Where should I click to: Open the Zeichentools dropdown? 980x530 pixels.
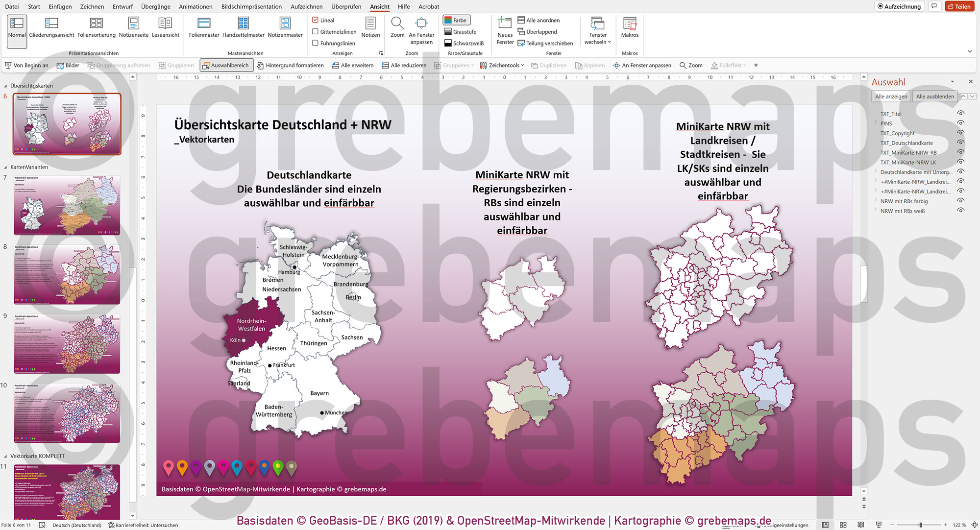(502, 65)
